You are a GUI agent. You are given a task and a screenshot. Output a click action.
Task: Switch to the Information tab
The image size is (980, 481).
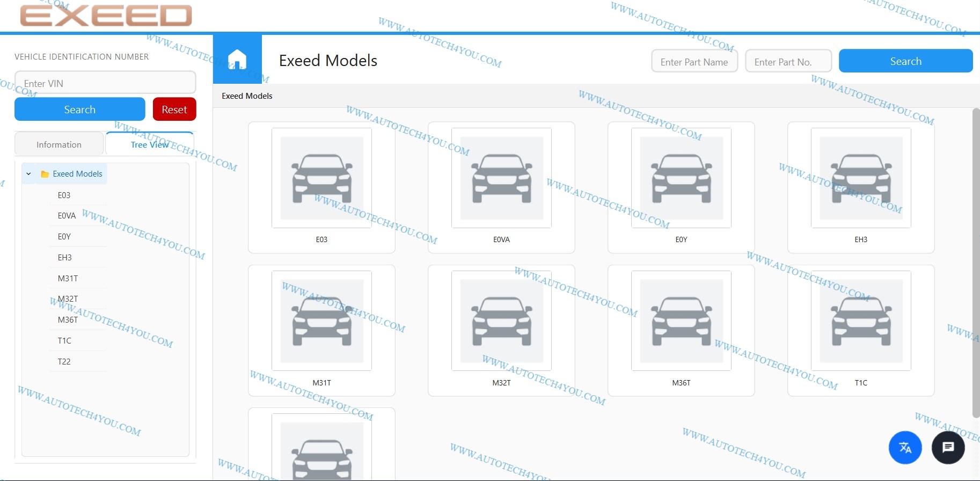(59, 144)
